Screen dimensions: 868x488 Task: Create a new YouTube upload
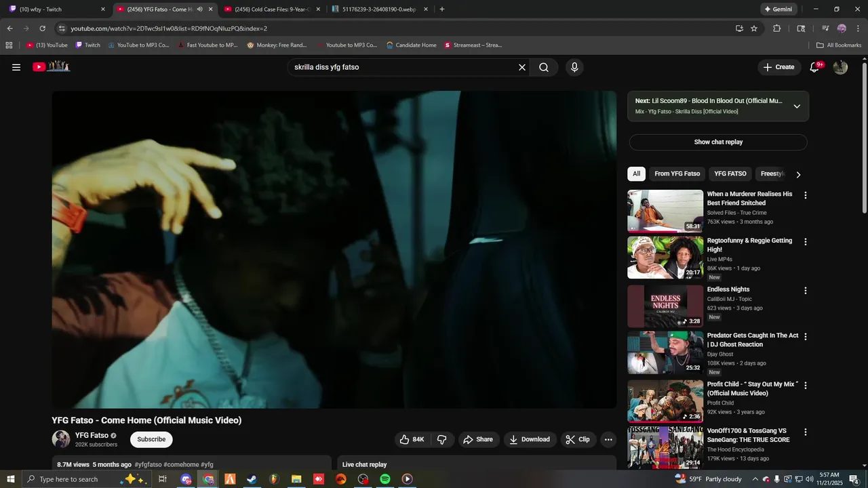[x=778, y=67]
